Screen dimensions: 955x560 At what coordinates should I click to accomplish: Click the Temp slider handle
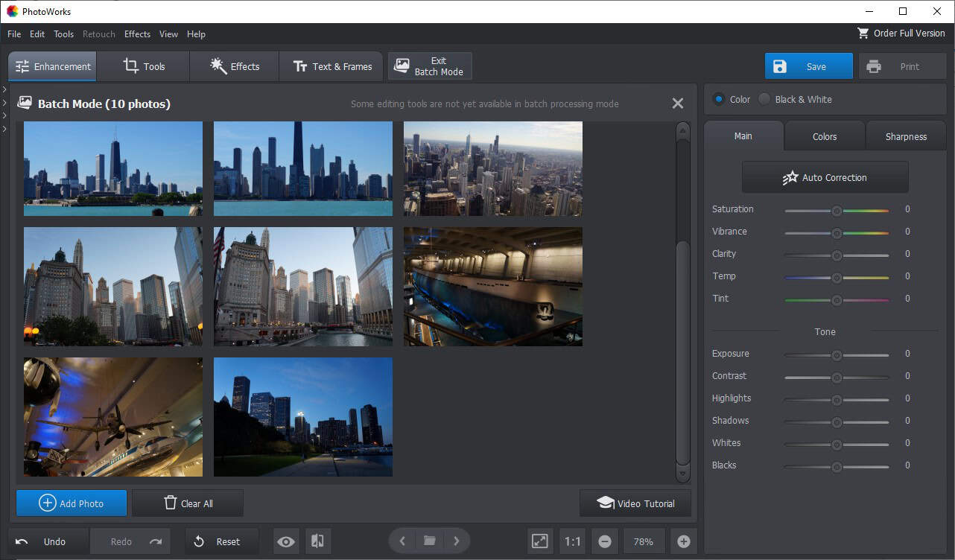[x=837, y=278]
